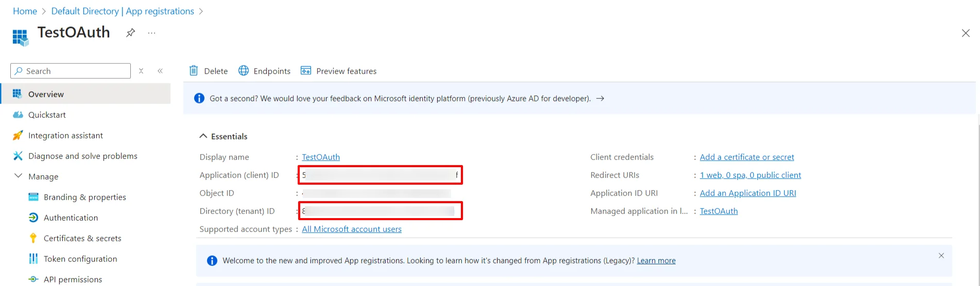Click the Quickstart cloud icon

[18, 115]
